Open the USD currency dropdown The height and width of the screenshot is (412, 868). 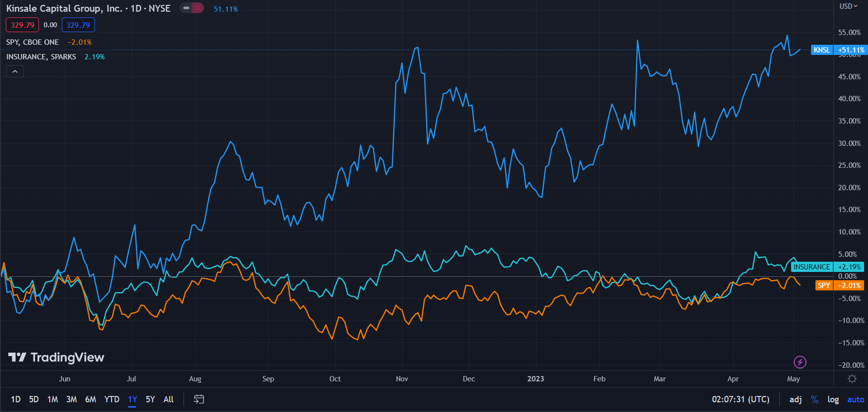point(849,6)
